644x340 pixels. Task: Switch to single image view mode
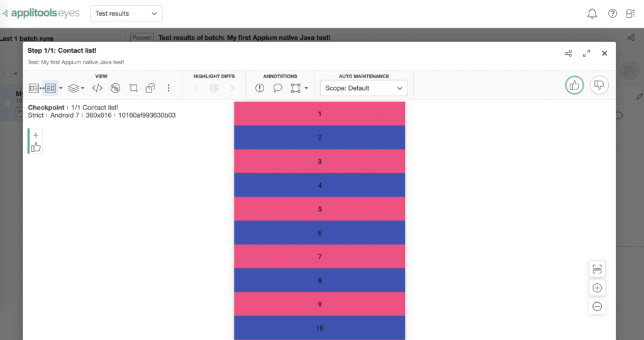click(x=34, y=88)
